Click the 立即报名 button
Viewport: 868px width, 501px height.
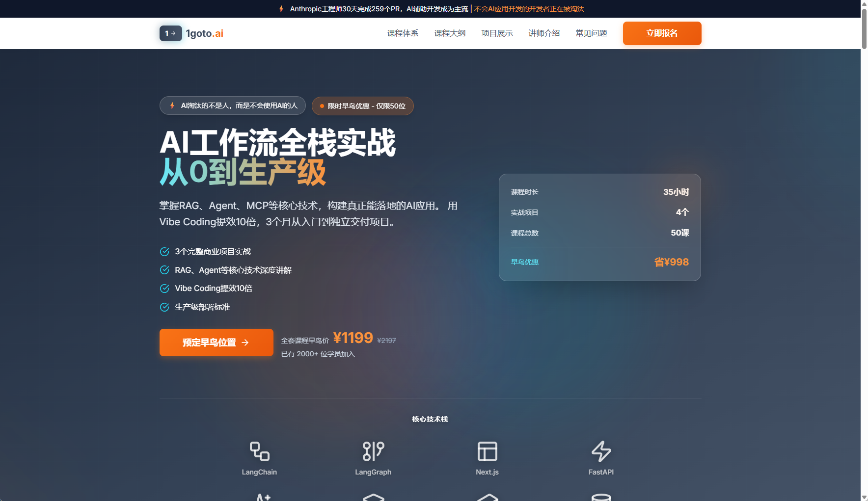pos(662,33)
